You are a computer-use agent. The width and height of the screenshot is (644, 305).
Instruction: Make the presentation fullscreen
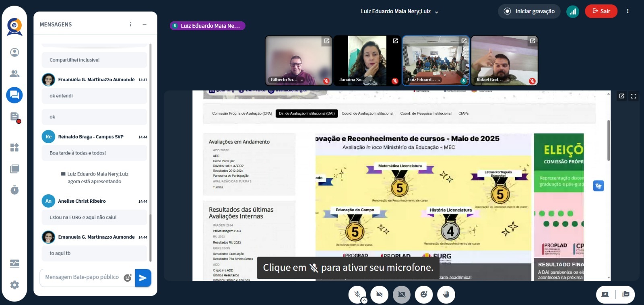pyautogui.click(x=634, y=96)
